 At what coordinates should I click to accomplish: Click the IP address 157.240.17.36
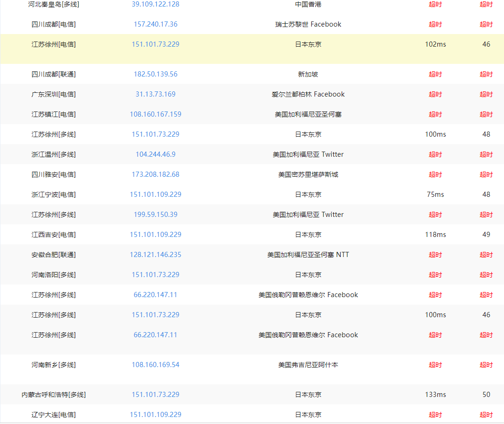pyautogui.click(x=156, y=24)
